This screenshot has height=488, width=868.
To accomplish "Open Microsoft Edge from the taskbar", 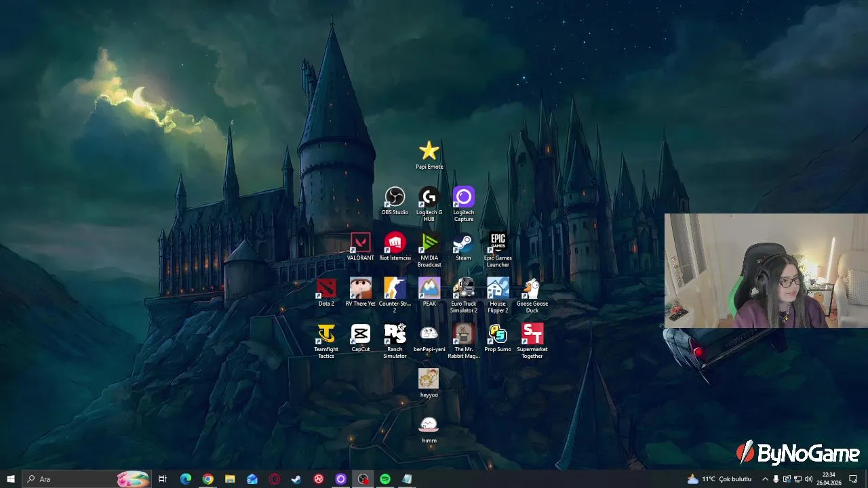I will 185,479.
